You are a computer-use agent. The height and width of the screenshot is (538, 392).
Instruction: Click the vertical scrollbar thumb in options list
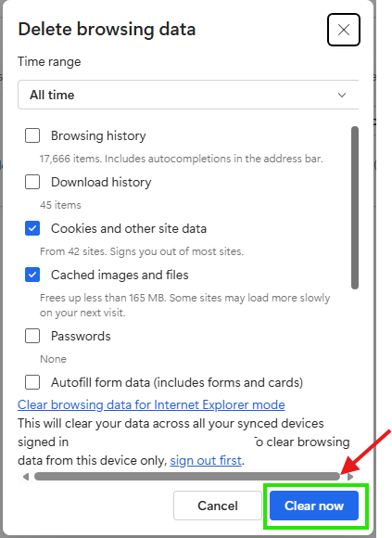tap(355, 208)
